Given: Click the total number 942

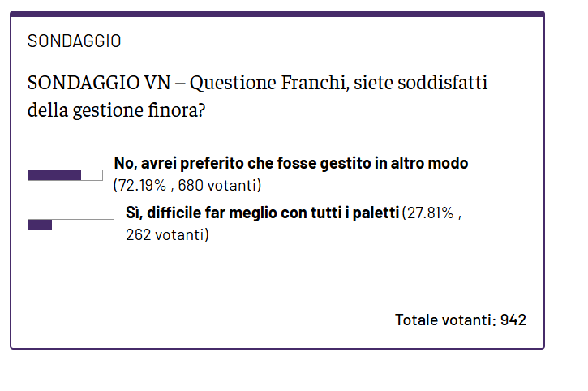Looking at the screenshot, I should [x=513, y=320].
